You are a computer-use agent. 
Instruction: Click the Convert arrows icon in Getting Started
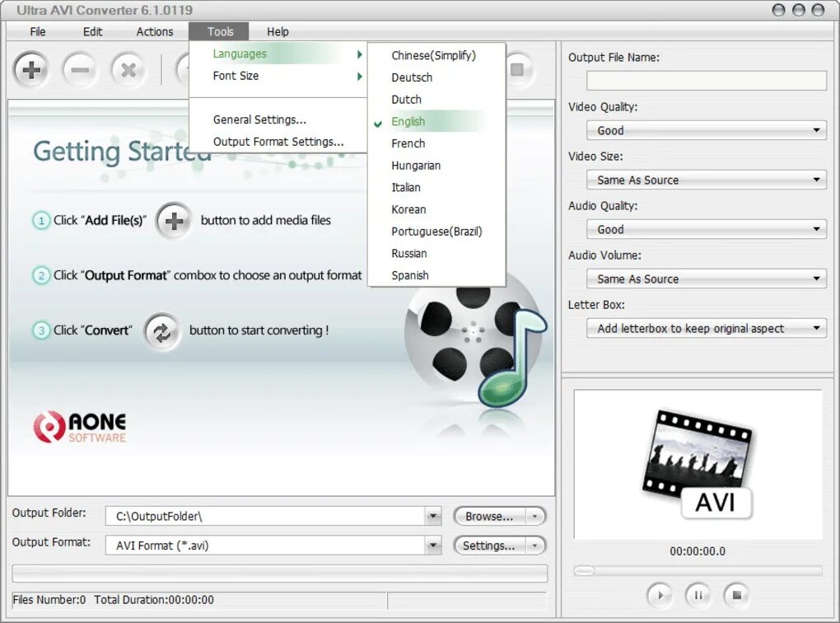[161, 331]
